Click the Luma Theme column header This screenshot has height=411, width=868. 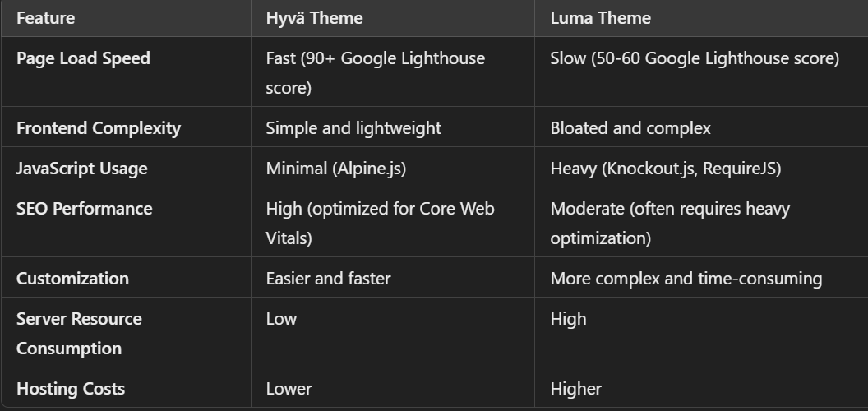pos(600,18)
